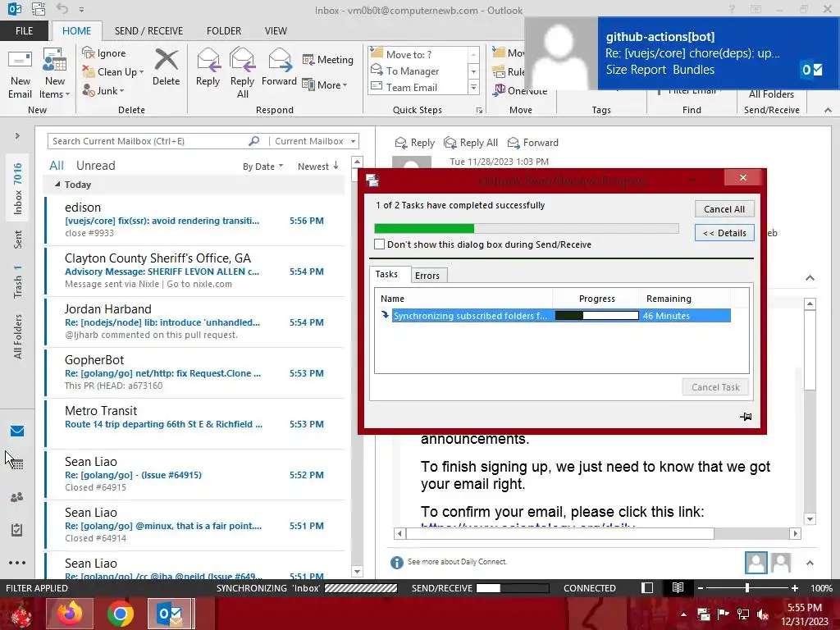
Task: Click the github-actions[bot] notification
Action: [x=682, y=53]
